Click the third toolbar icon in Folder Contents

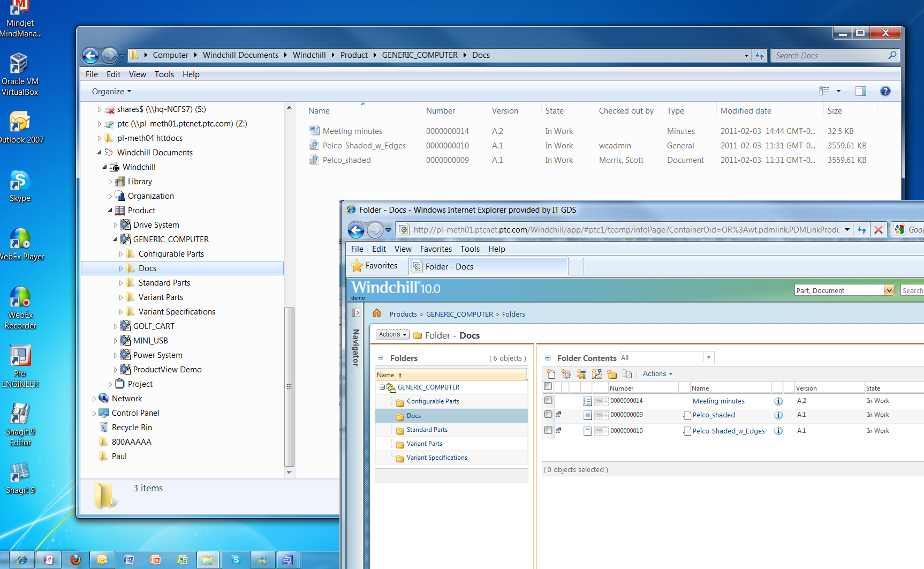coord(581,374)
